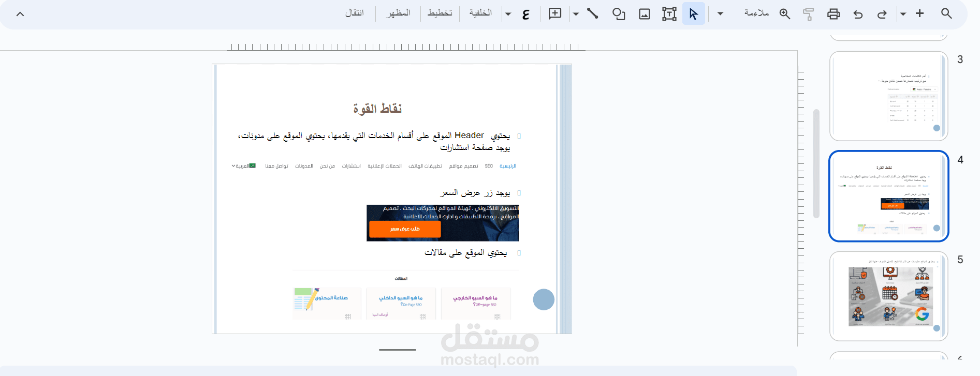Collapse the toolbar with the chevron-up icon
The height and width of the screenshot is (376, 980).
pos(20,14)
